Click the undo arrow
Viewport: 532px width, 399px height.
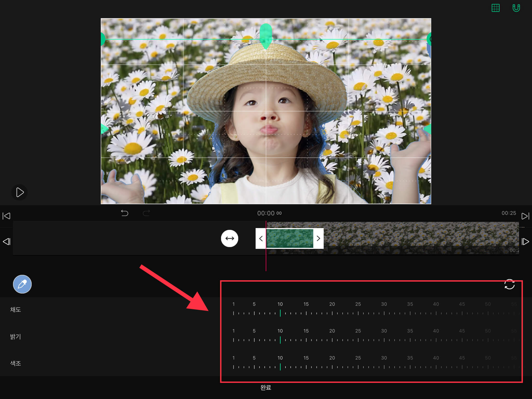pos(124,213)
